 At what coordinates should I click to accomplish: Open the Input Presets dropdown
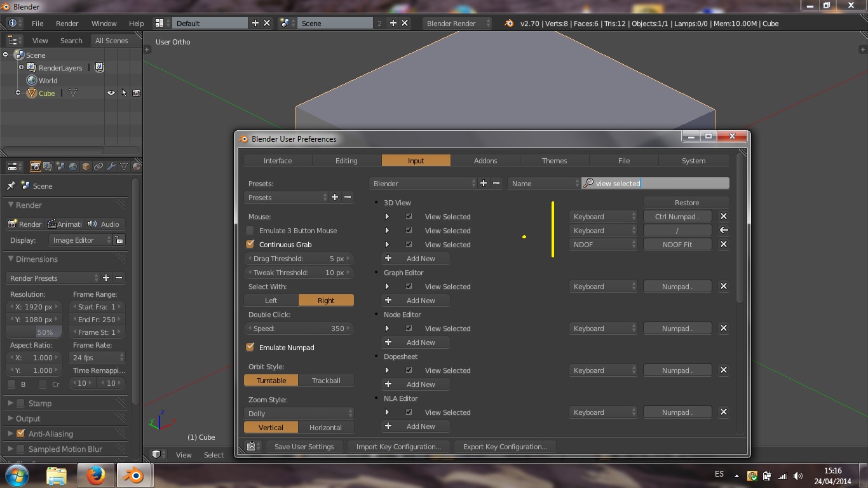coord(287,197)
